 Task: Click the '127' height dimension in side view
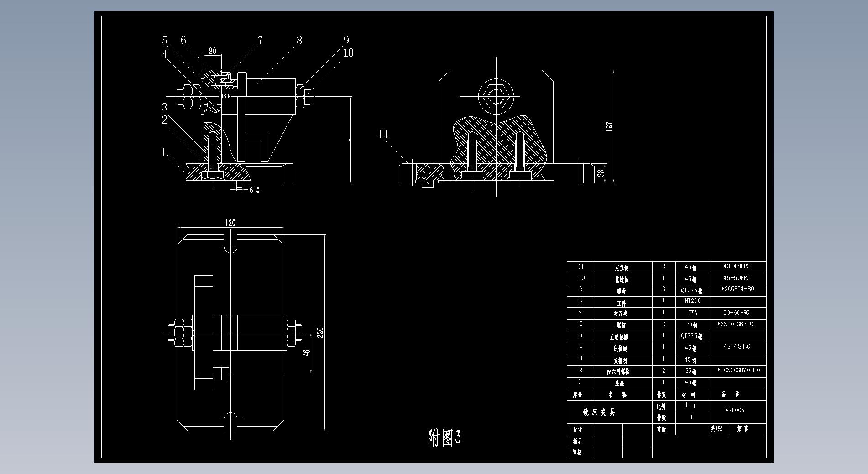coord(609,126)
